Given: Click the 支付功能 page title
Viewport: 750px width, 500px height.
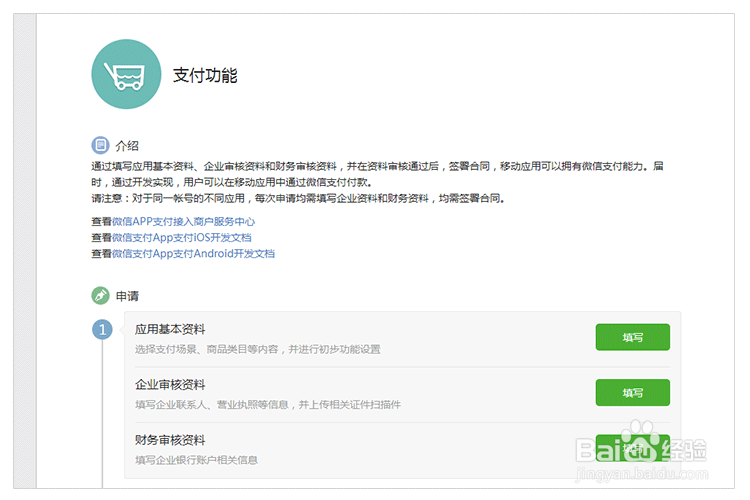Looking at the screenshot, I should click(x=205, y=75).
